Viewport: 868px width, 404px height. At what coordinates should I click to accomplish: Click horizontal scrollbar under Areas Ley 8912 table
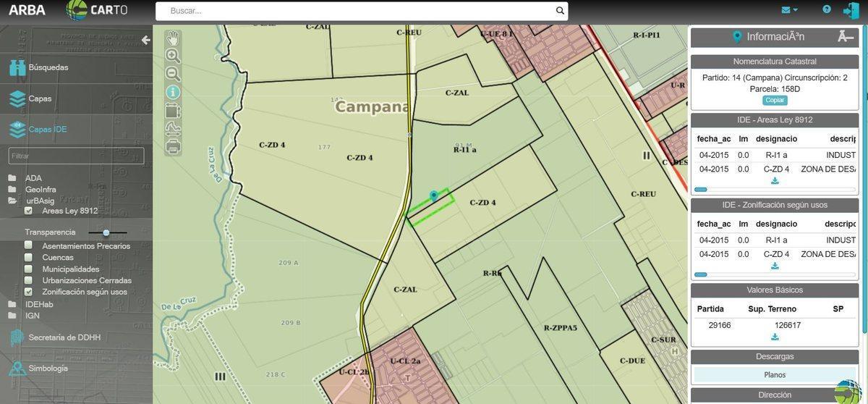click(x=775, y=190)
